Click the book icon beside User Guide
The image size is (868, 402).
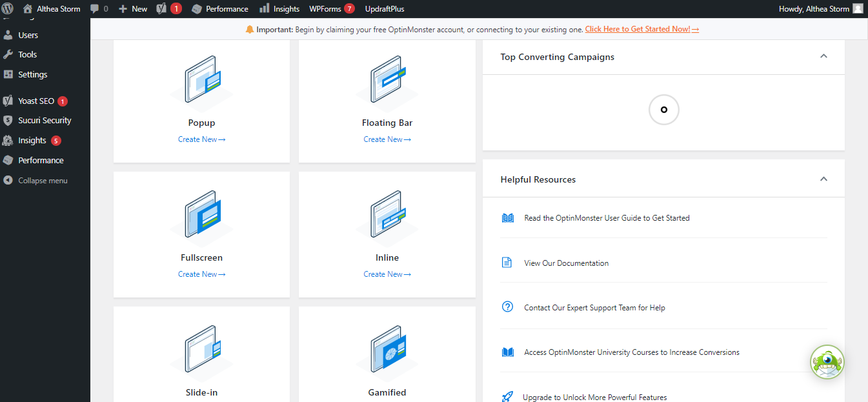point(508,218)
